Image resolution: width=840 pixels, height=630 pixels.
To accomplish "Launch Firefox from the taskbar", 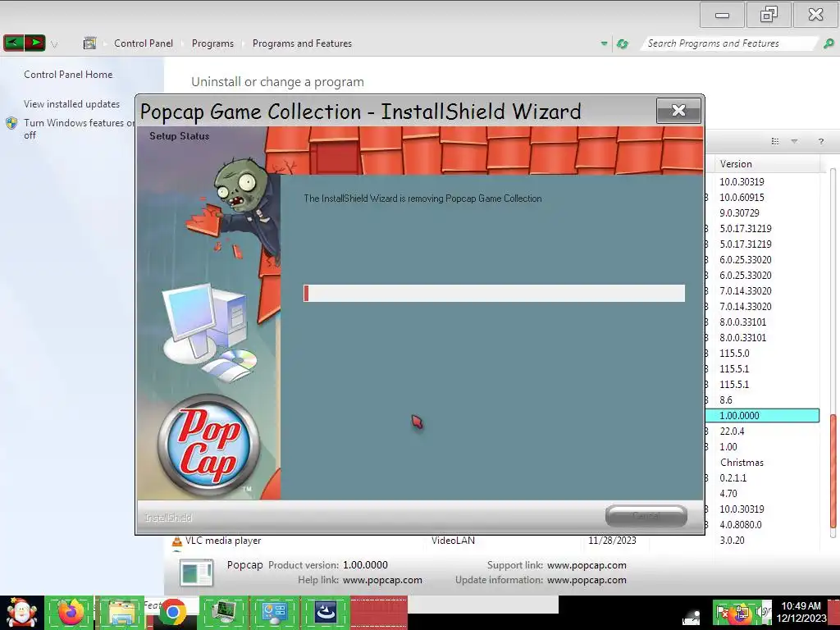I will [x=70, y=613].
